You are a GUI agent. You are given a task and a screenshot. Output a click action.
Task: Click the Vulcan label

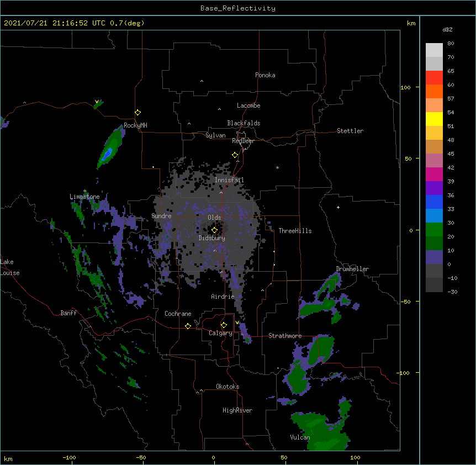300,437
